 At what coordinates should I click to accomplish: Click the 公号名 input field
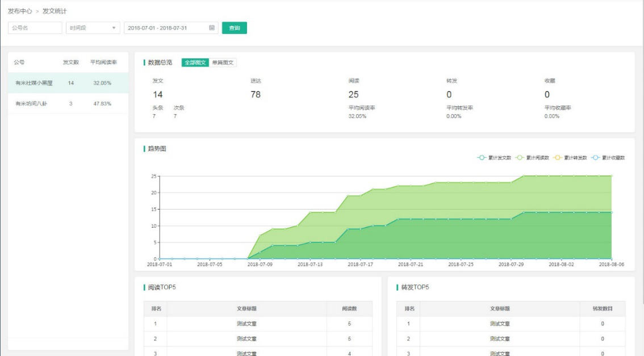[x=34, y=27]
